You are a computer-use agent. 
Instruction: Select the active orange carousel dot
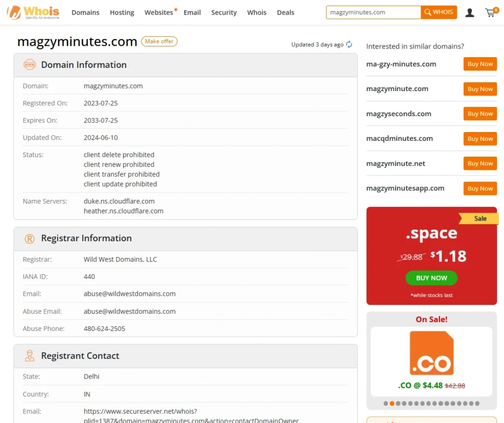[392, 403]
